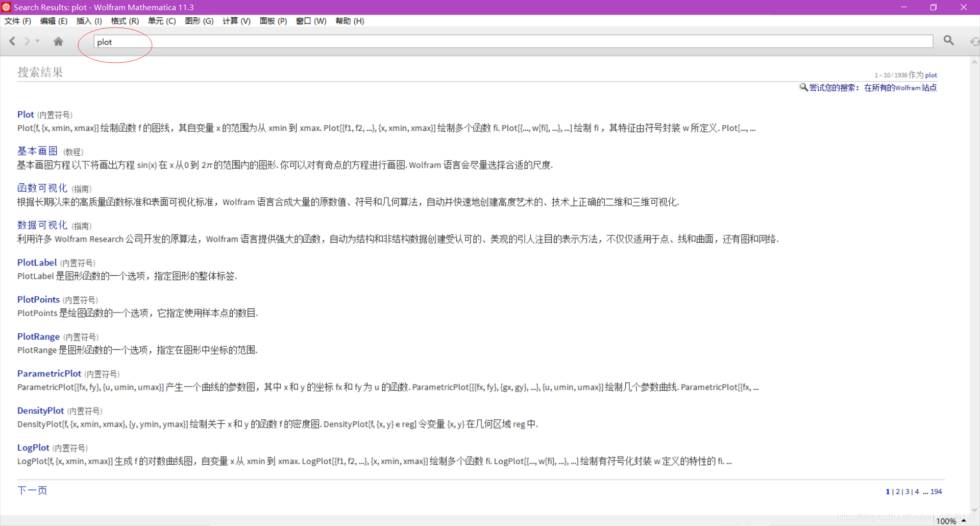Open history dropdown next to forward arrow
Screen dimensions: 980x526
tap(37, 41)
